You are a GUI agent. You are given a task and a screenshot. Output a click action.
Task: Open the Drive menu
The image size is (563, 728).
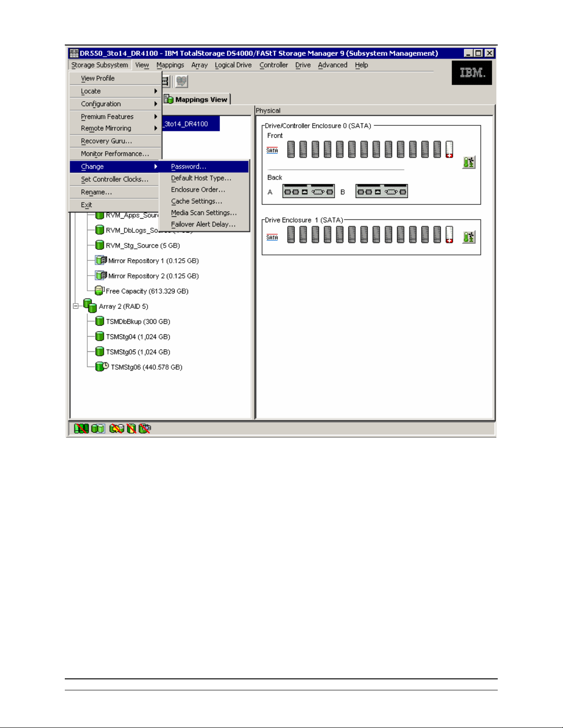coord(303,65)
